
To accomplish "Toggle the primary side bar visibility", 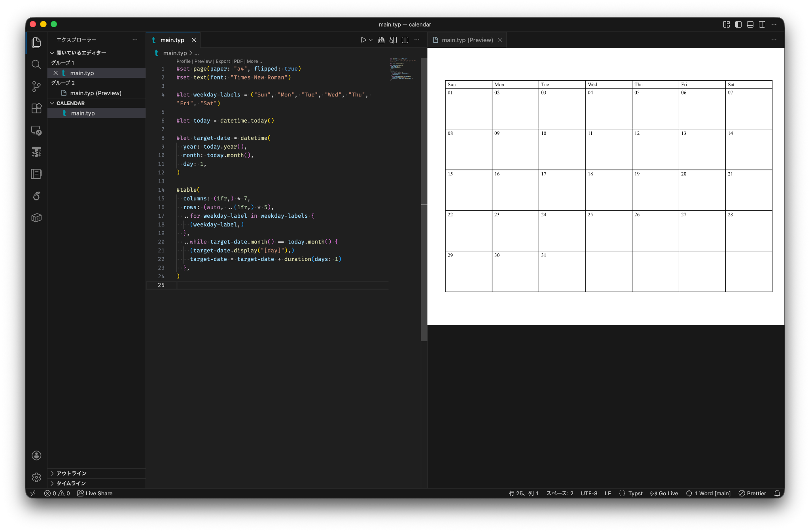I will coord(738,25).
